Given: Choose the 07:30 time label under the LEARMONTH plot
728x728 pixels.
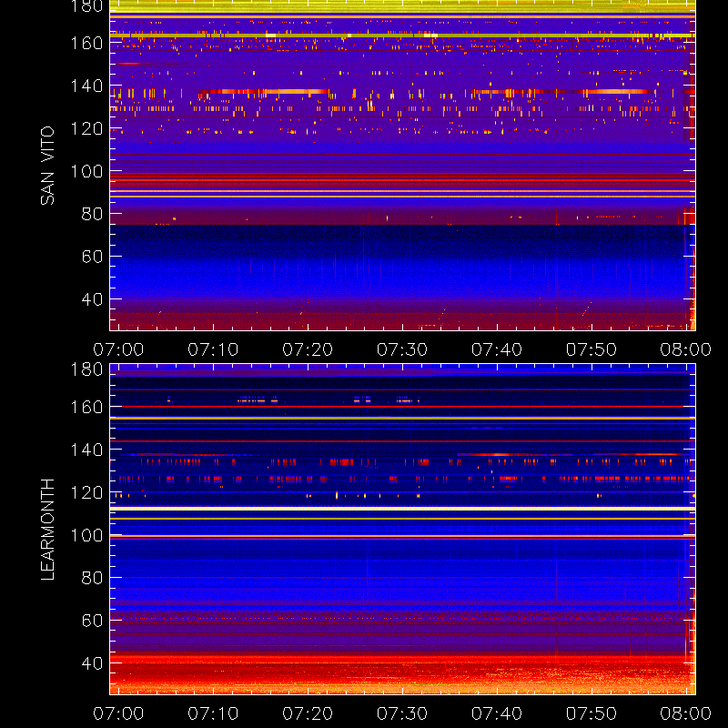Looking at the screenshot, I should point(402,713).
